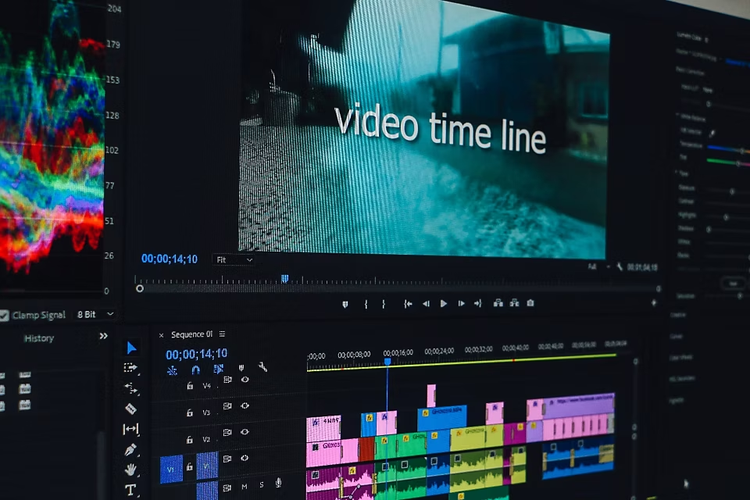Click Program monitor timecode 00;00;14;10
This screenshot has width=750, height=500.
tap(169, 259)
